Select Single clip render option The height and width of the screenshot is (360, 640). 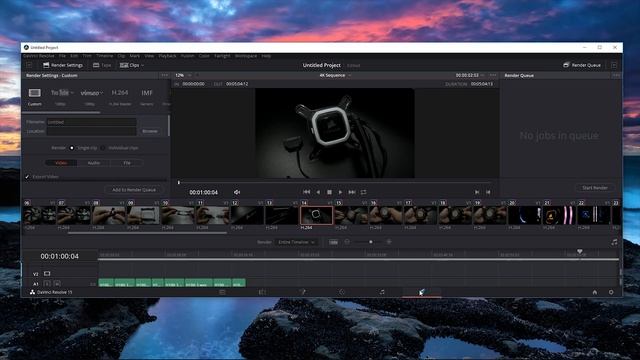tap(72, 148)
